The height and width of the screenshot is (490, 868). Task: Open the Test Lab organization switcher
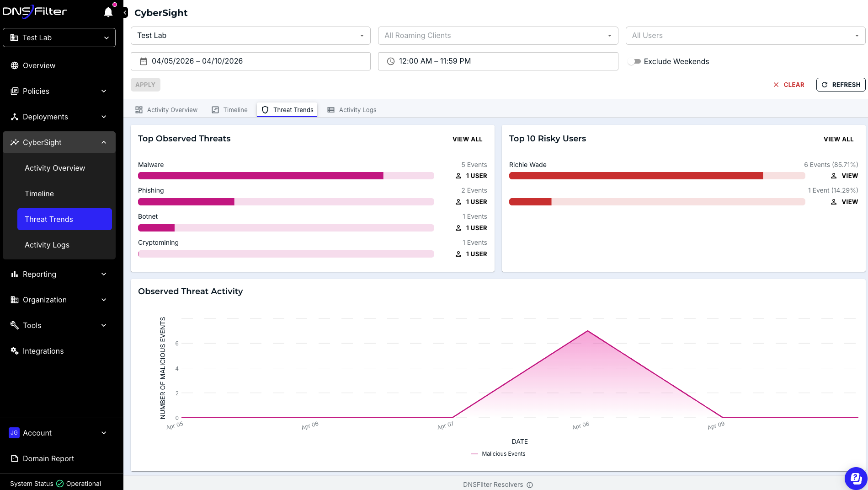click(59, 38)
